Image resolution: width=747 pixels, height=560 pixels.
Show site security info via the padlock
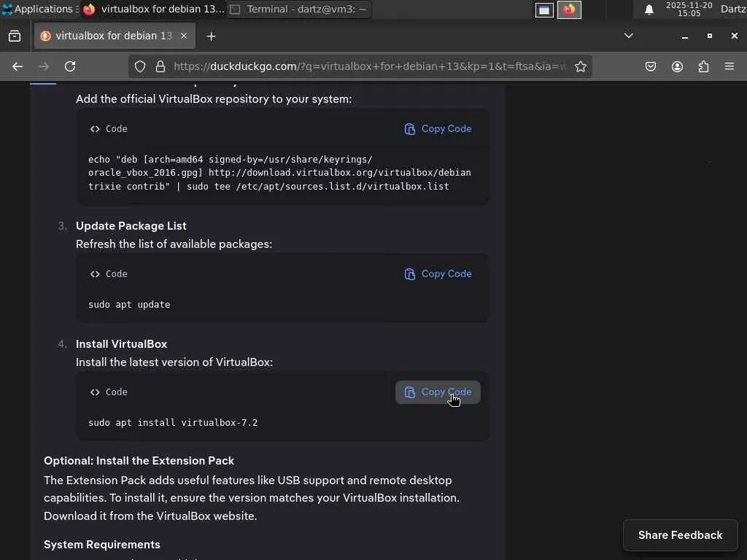click(160, 66)
